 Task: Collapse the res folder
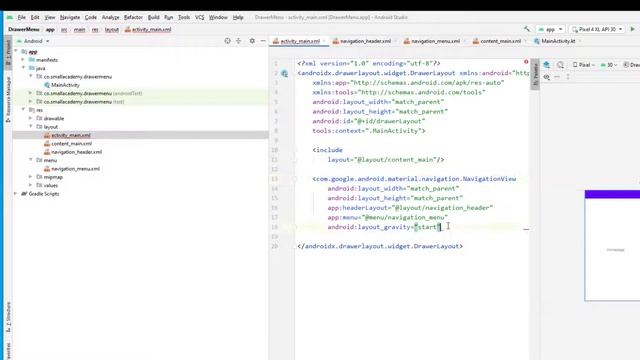click(23, 109)
